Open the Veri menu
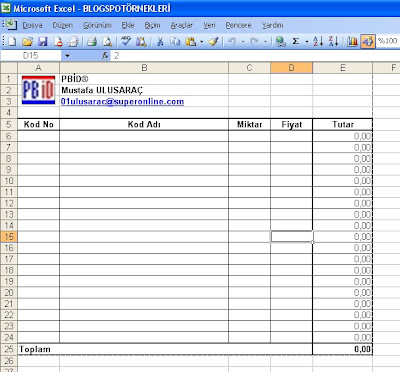Viewport: 400px width, 372px height. [x=209, y=25]
